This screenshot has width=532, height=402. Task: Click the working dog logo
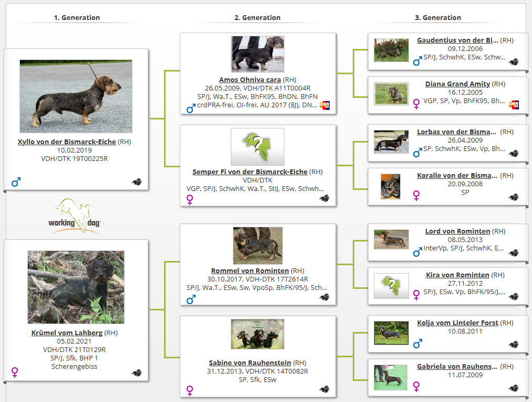(77, 215)
